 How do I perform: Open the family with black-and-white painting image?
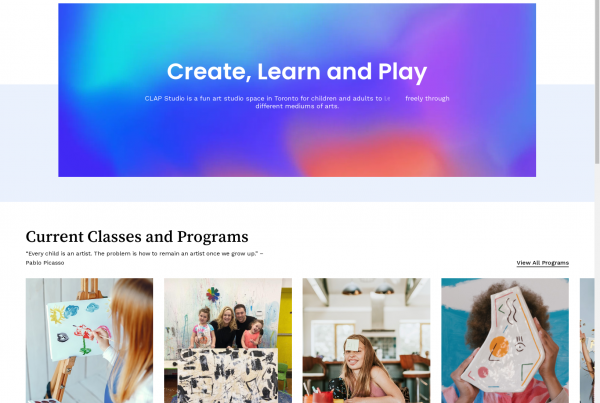228,341
